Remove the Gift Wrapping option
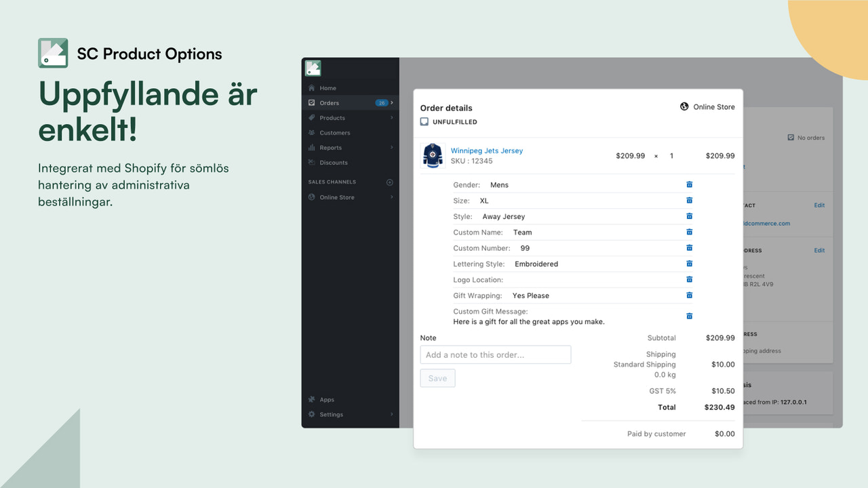This screenshot has height=488, width=868. pyautogui.click(x=689, y=296)
